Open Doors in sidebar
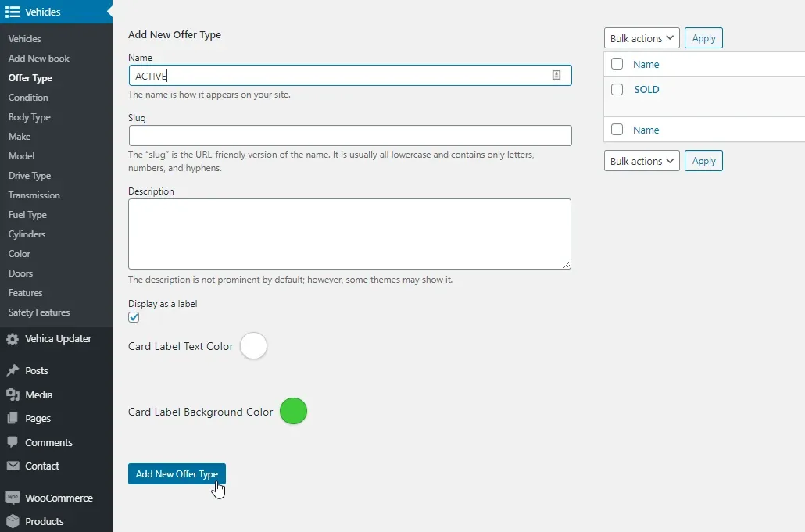This screenshot has height=532, width=805. tap(20, 273)
